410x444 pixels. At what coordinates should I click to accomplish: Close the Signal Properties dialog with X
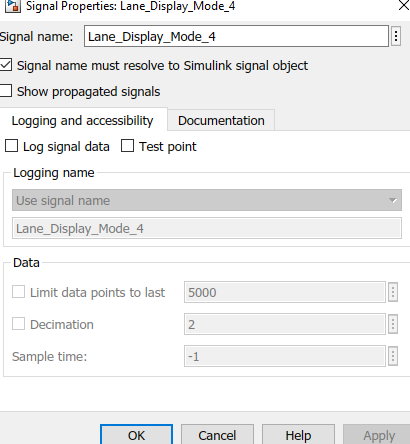(404, 6)
